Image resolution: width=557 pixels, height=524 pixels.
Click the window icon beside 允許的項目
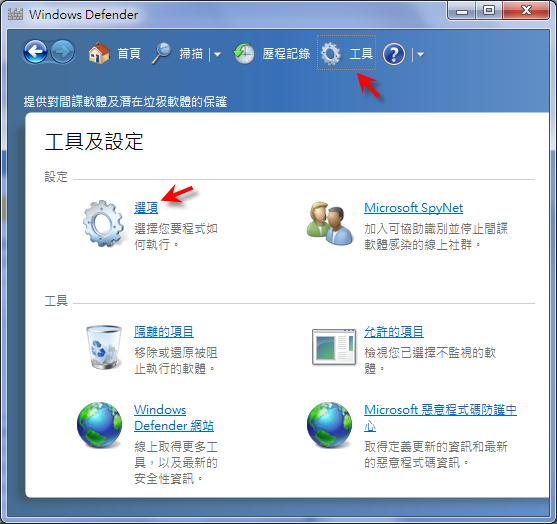coord(334,347)
